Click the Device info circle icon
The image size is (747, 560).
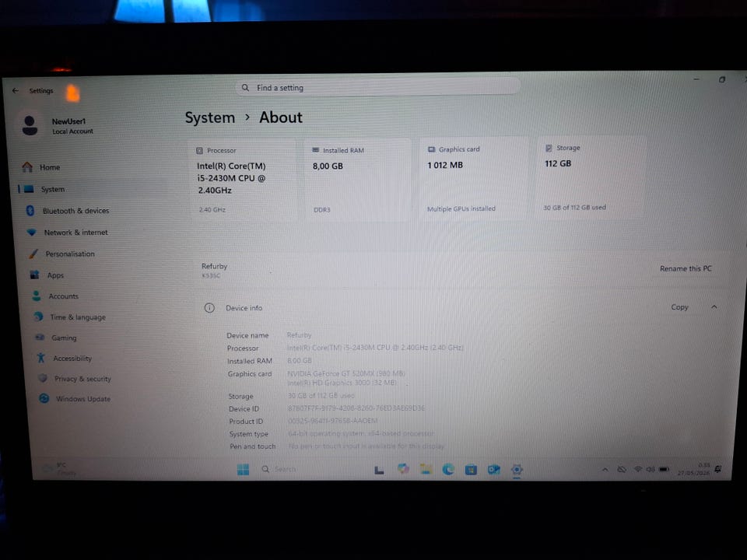(x=209, y=308)
